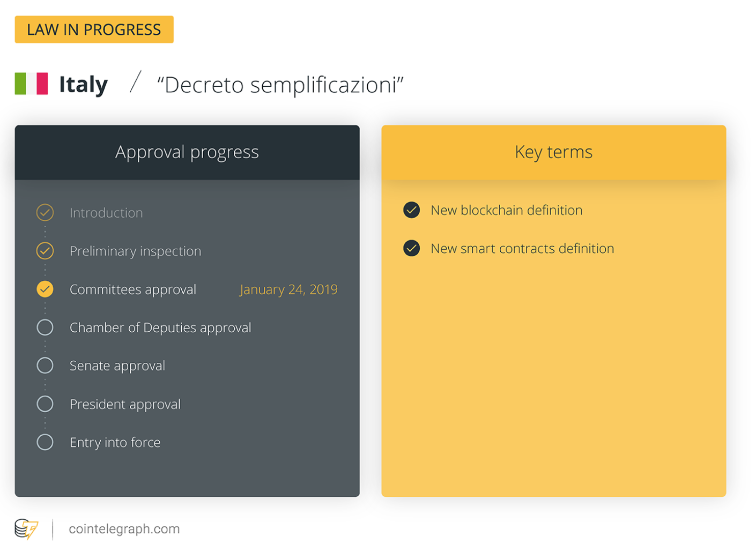The width and height of the screenshot is (756, 551).
Task: Click the Approval progress panel header
Action: 187,153
